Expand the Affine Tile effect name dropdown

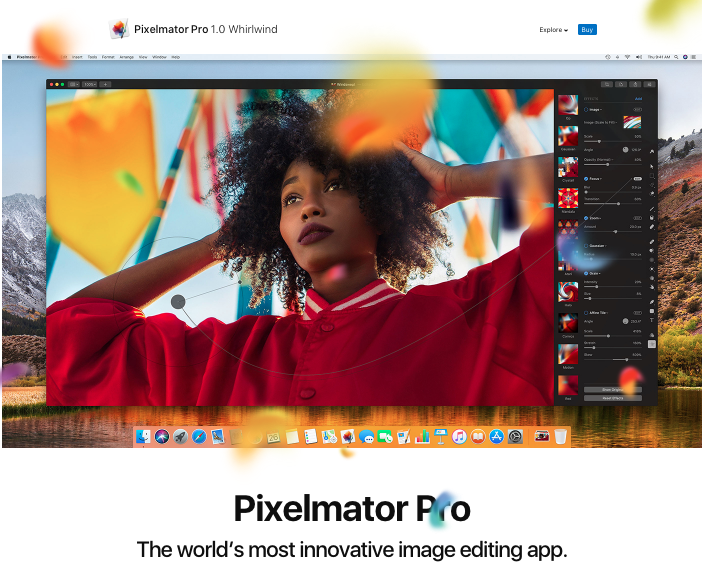(x=599, y=313)
